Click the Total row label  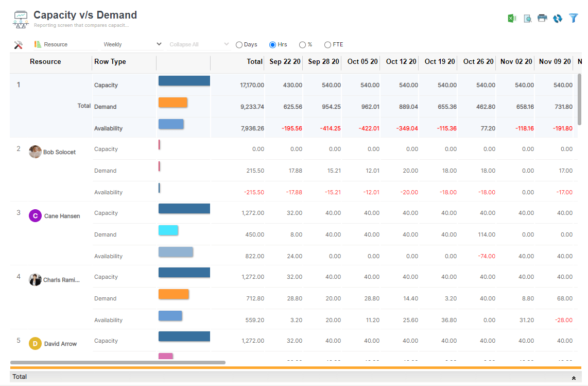click(84, 106)
